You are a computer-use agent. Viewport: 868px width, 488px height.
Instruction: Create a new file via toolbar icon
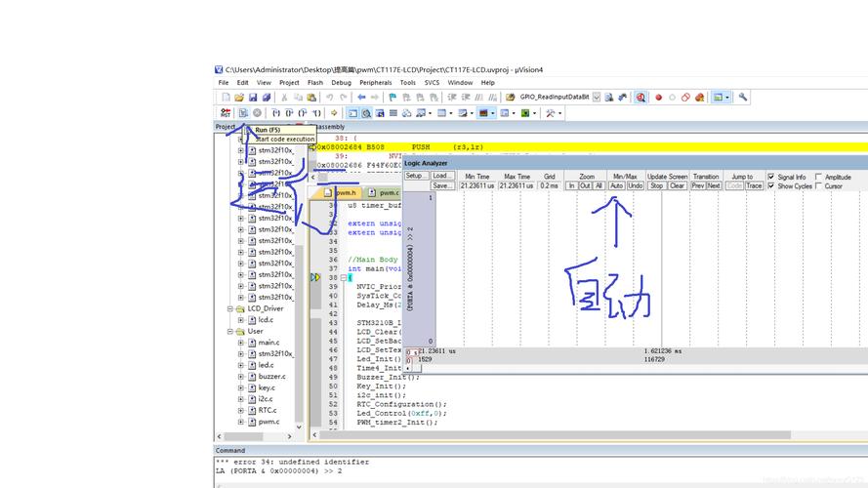[x=226, y=98]
